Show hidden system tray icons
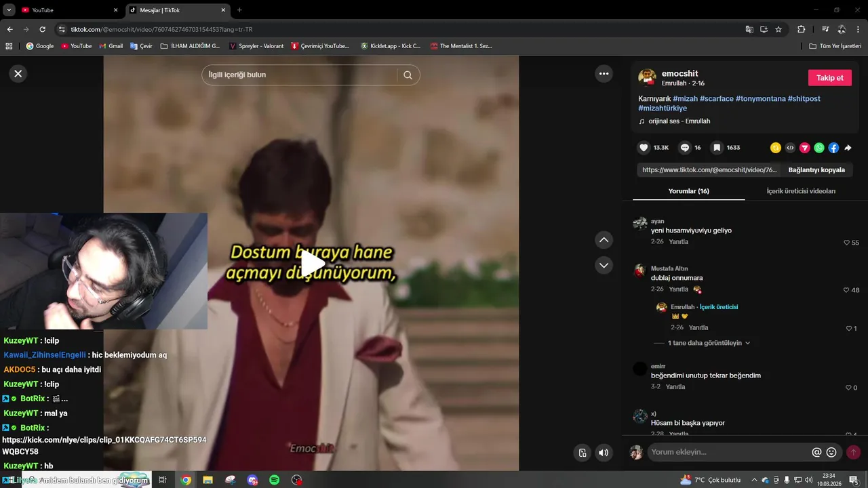The image size is (868, 488). (x=754, y=480)
